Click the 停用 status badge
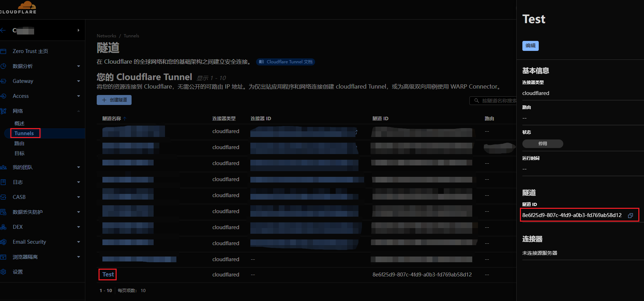The height and width of the screenshot is (301, 644). (x=543, y=144)
